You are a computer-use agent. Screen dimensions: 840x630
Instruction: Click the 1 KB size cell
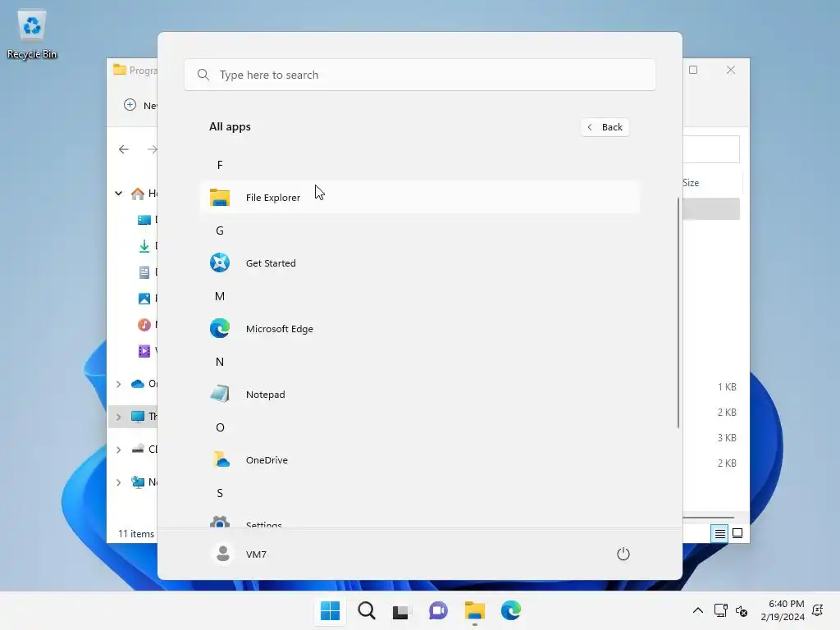tap(727, 387)
